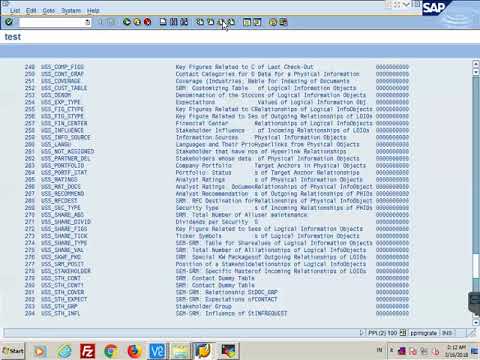Select the USS_INFLUENCE table name

62,130
